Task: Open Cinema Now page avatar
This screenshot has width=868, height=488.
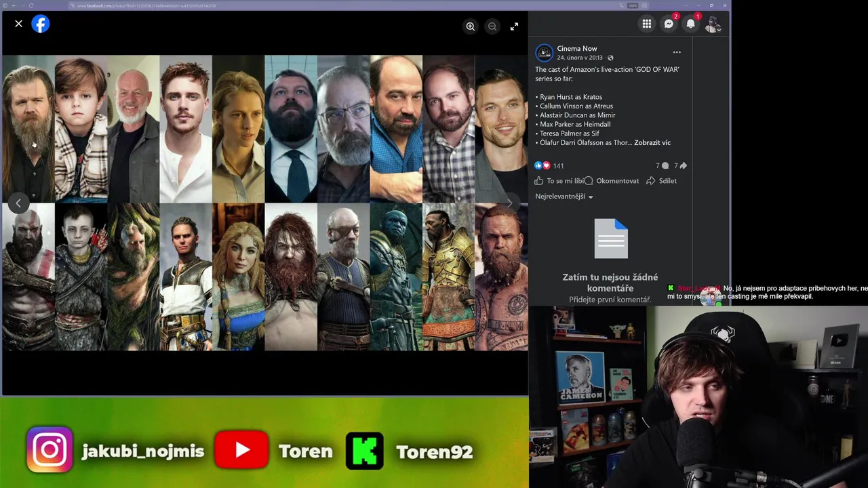Action: 544,53
